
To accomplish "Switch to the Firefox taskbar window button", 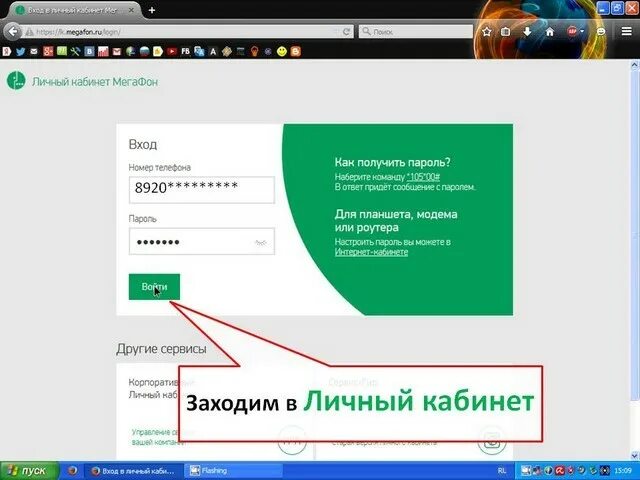I will [133, 471].
